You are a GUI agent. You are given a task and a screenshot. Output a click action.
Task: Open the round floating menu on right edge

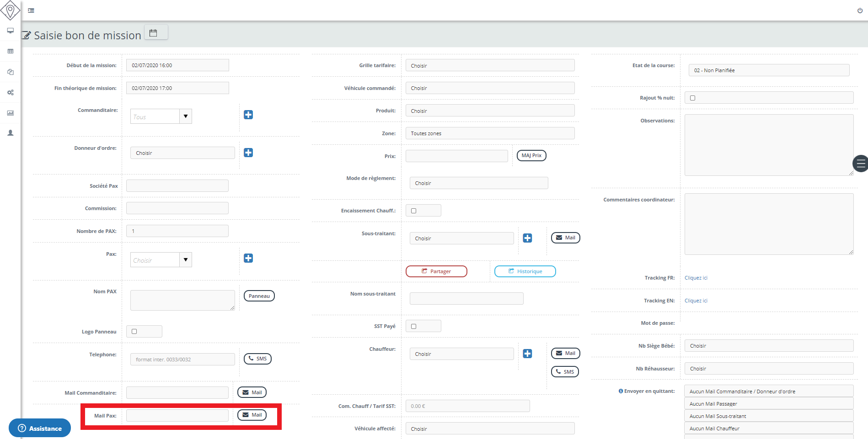click(861, 163)
